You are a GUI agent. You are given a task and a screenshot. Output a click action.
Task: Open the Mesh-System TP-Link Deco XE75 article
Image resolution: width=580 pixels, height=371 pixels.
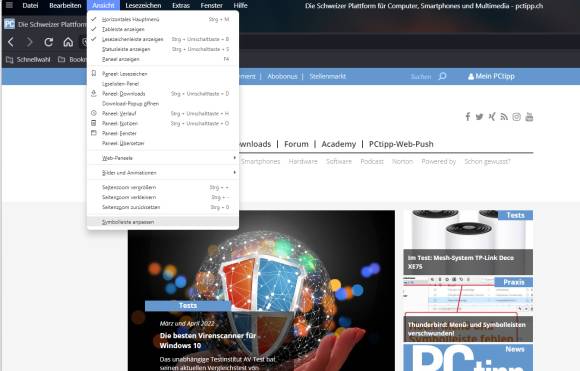[x=468, y=242]
